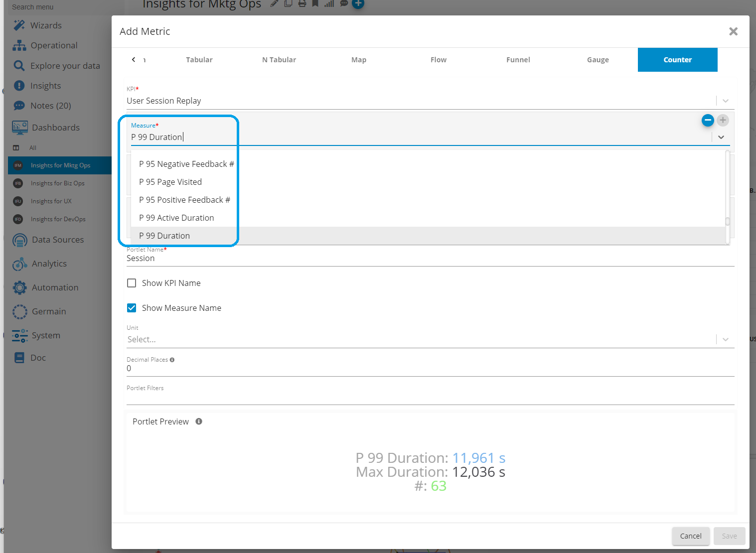Collapse the Measure dropdown chevron

721,137
